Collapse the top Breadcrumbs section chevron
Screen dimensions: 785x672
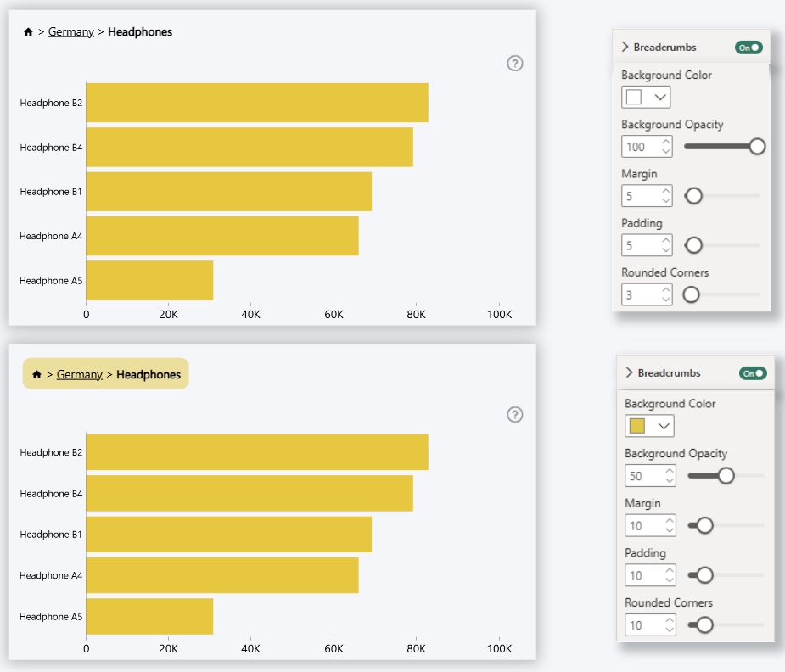pyautogui.click(x=625, y=48)
